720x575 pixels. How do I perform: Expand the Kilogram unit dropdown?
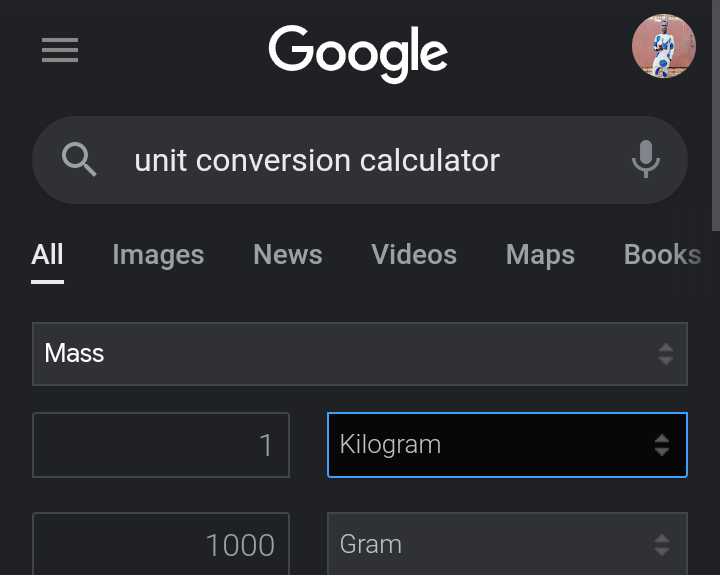(x=490, y=445)
